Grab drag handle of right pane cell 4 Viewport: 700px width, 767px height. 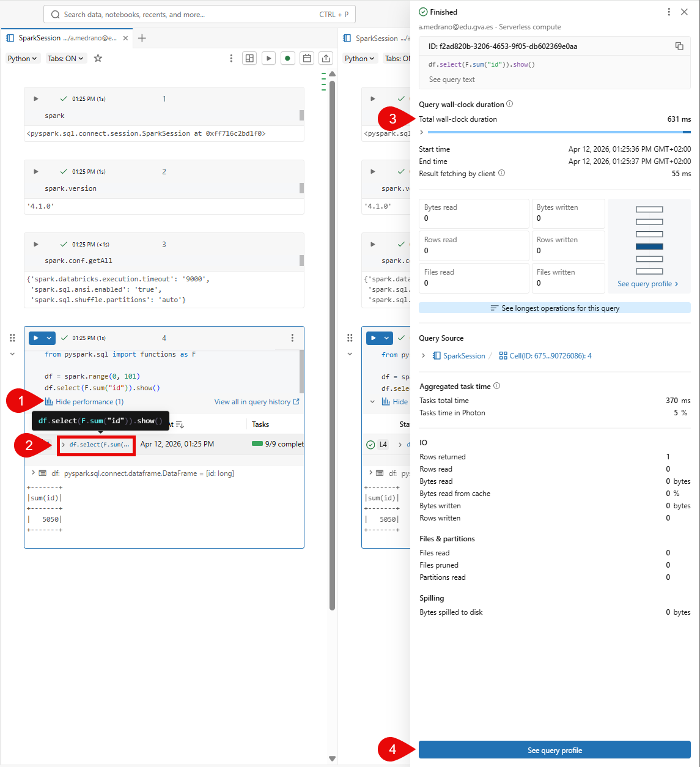350,338
